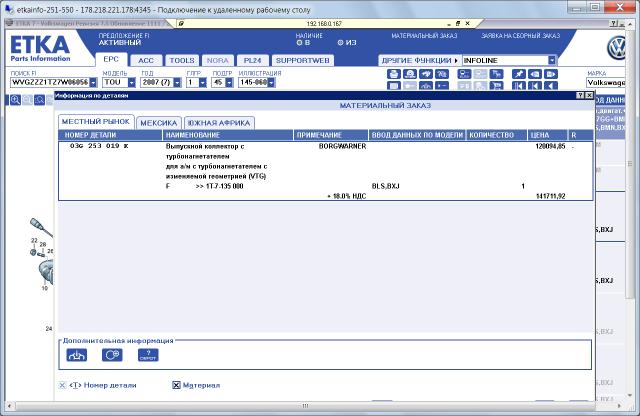Select the НАЛИЧИЕ 'ИЗ' radio button
640x416 pixels.
(340, 42)
